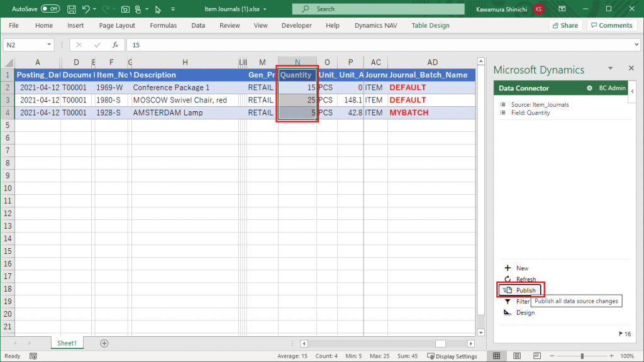Open Data Connector settings gear
This screenshot has height=362, width=644.
(589, 88)
